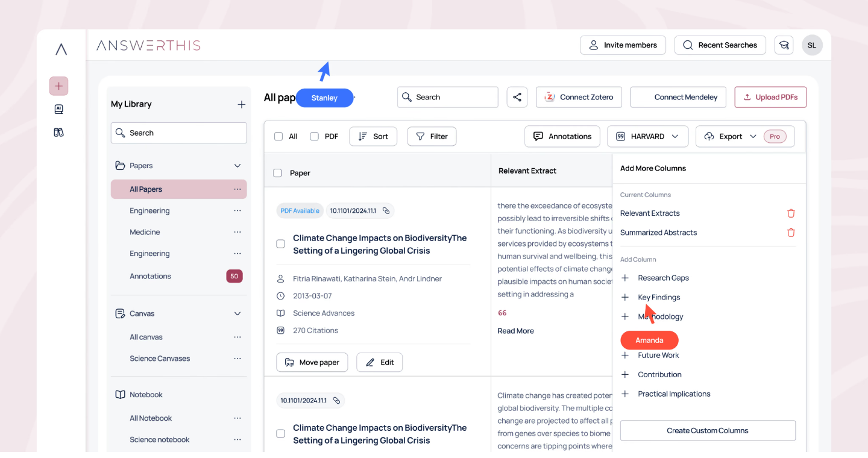This screenshot has height=458, width=868.
Task: Open the library books icon in left rail
Action: point(58,132)
